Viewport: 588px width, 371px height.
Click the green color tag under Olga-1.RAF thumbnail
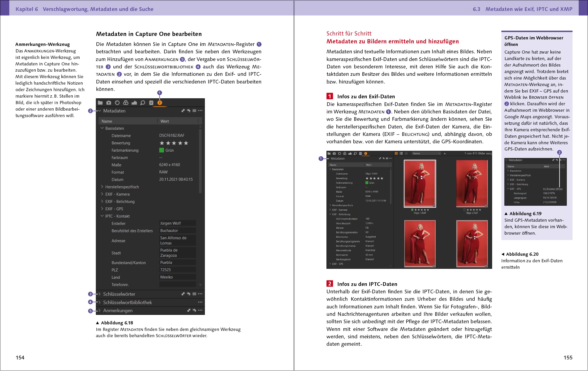(x=412, y=210)
